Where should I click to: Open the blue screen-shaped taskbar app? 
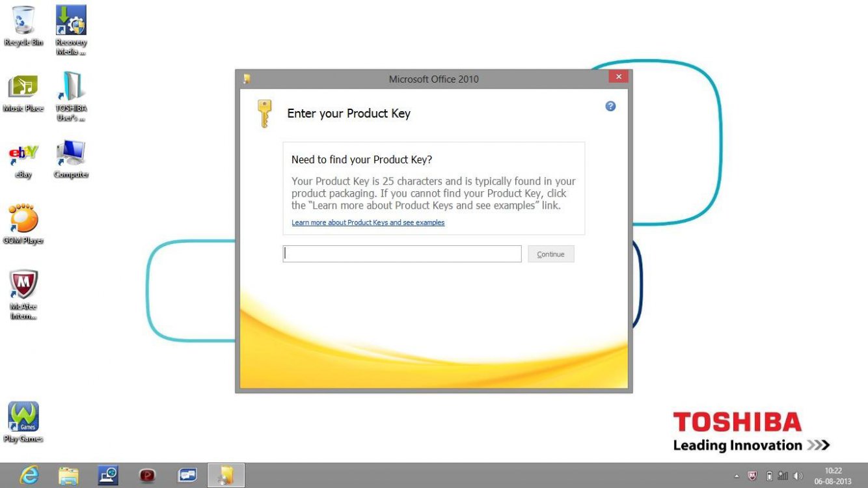187,476
